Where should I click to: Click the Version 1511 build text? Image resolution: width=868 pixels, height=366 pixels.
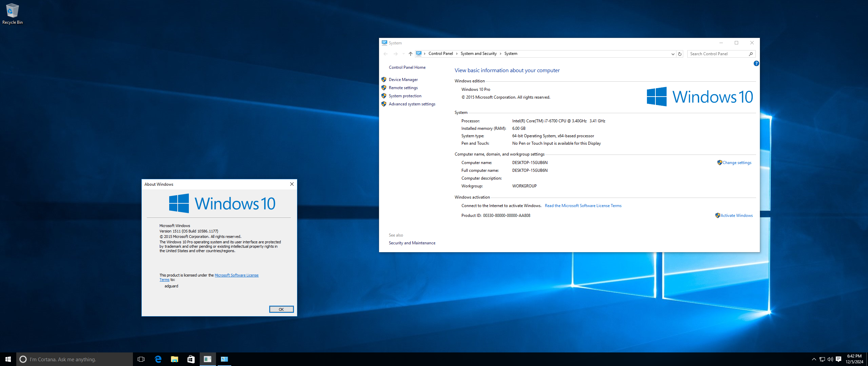click(x=189, y=231)
